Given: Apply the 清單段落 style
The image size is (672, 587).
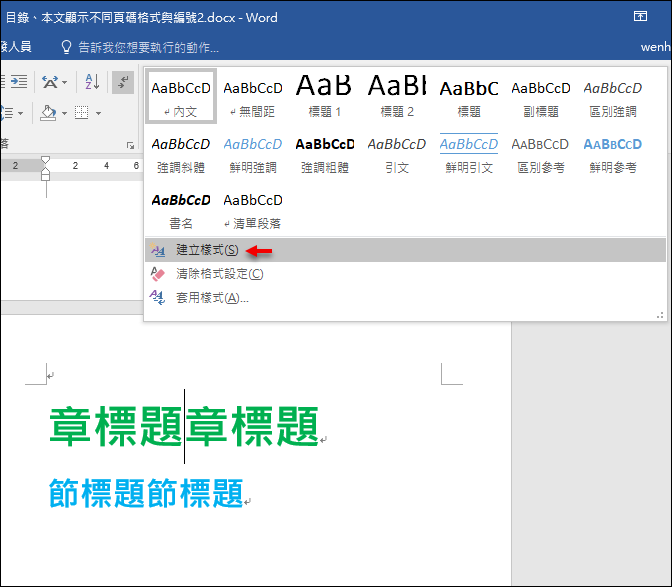Looking at the screenshot, I should click(x=253, y=209).
